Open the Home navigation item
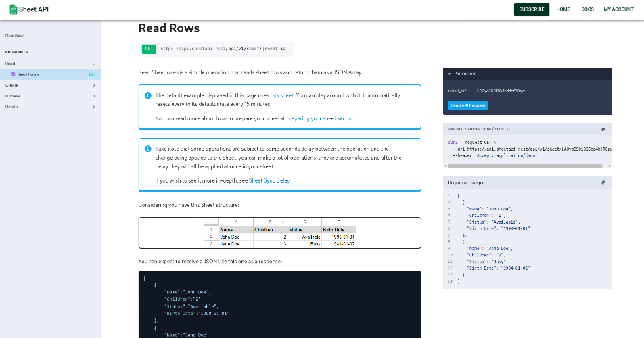The height and width of the screenshot is (338, 644). pyautogui.click(x=563, y=9)
